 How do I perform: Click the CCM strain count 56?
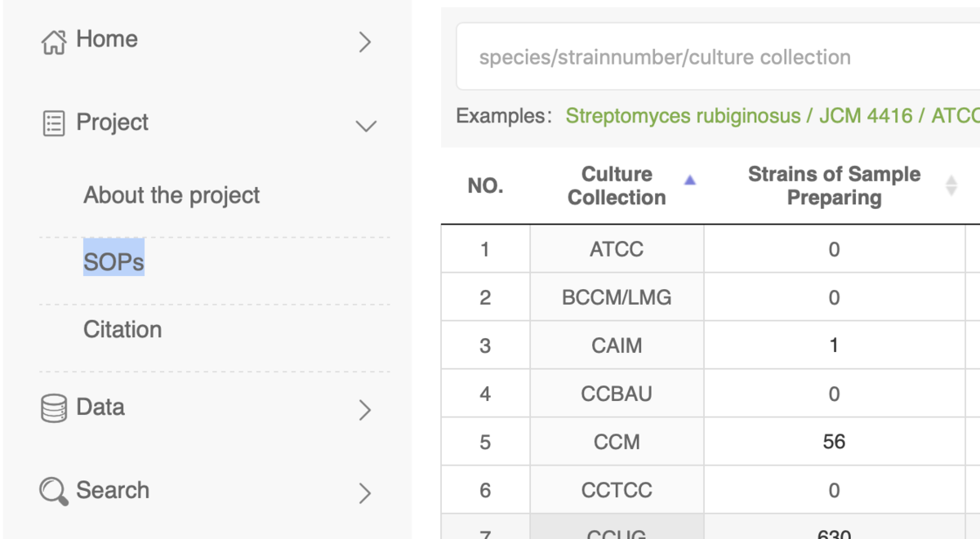(834, 442)
